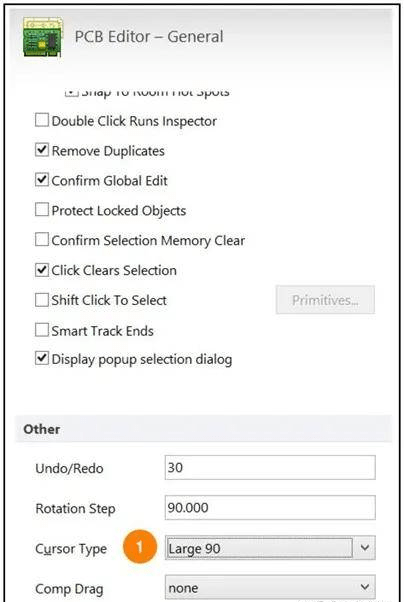This screenshot has width=404, height=602.
Task: Click the PCB Editor circuit board icon
Action: (43, 37)
